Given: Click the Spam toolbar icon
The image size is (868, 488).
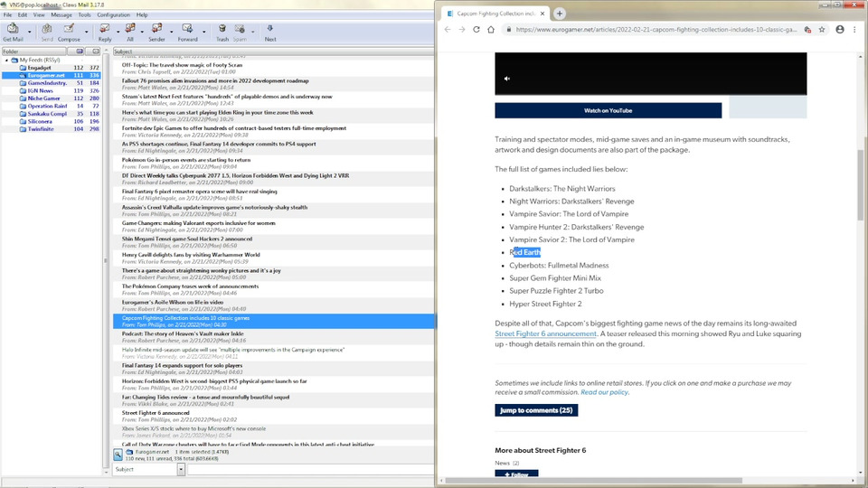Looking at the screenshot, I should click(240, 29).
